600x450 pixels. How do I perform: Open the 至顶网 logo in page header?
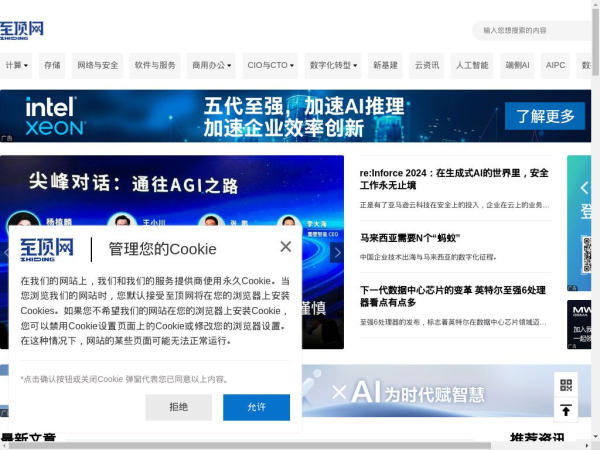point(21,30)
